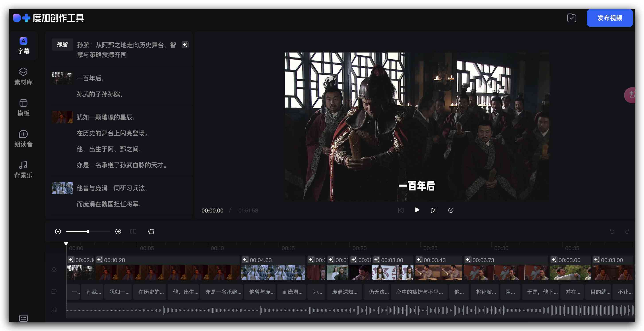Viewport: 644px width, 331px height.
Task: Click the download/export icon top right
Action: click(x=573, y=18)
